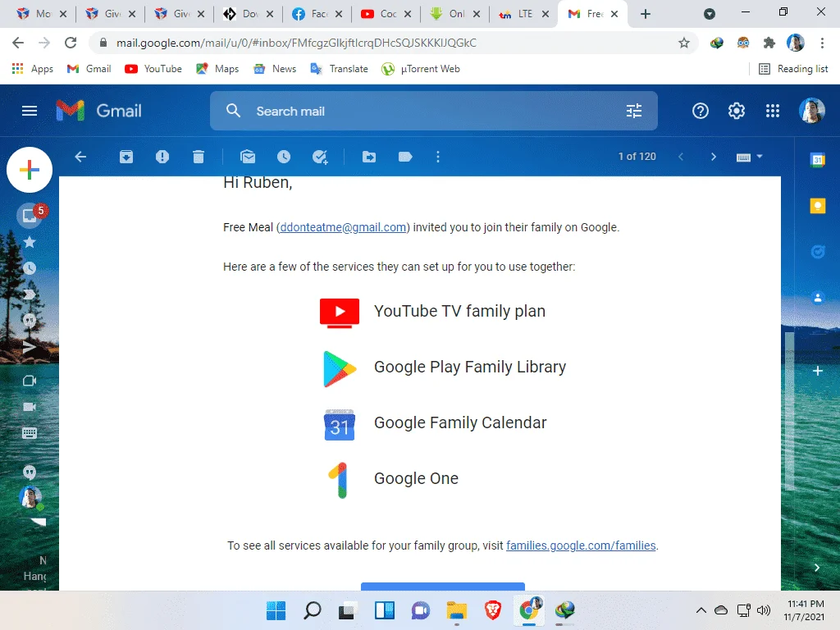Show hidden system tray icons
This screenshot has width=840, height=630.
pos(701,610)
